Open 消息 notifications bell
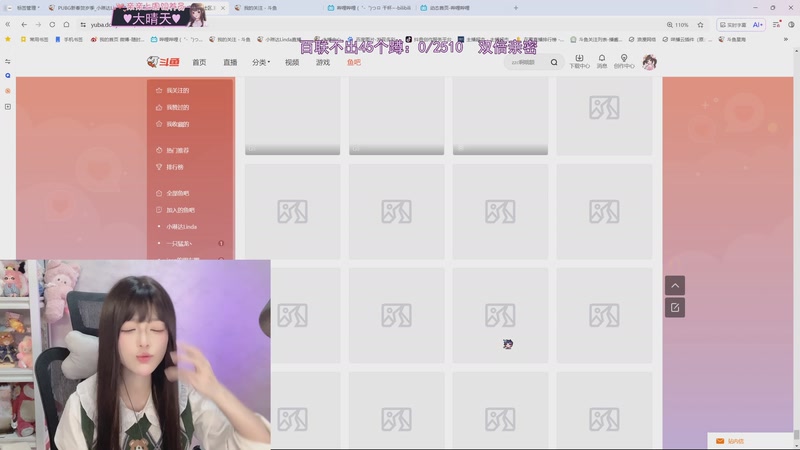Image resolution: width=800 pixels, height=450 pixels. 602,61
